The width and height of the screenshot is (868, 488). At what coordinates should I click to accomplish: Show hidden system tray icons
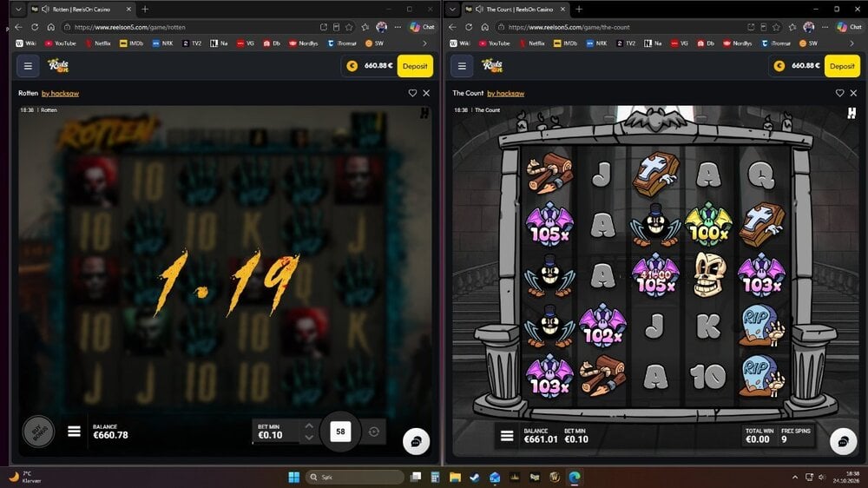(x=795, y=477)
